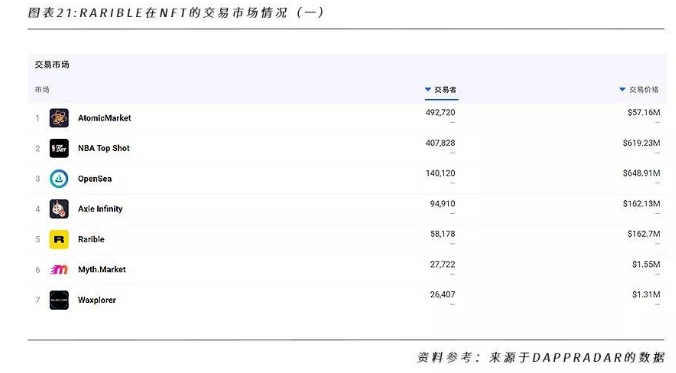
Task: Click the 交易市场 section heading
Action: coord(52,65)
